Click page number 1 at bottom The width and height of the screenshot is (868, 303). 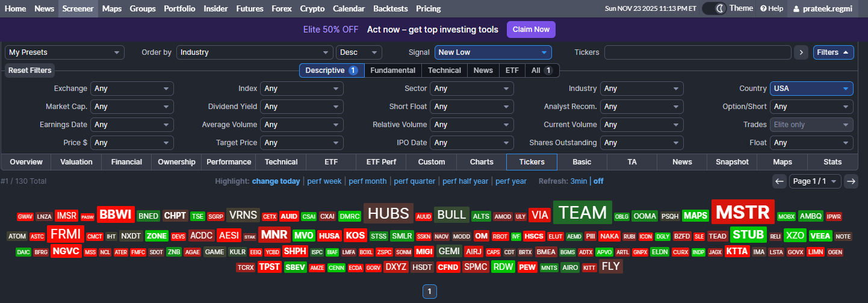click(x=429, y=292)
